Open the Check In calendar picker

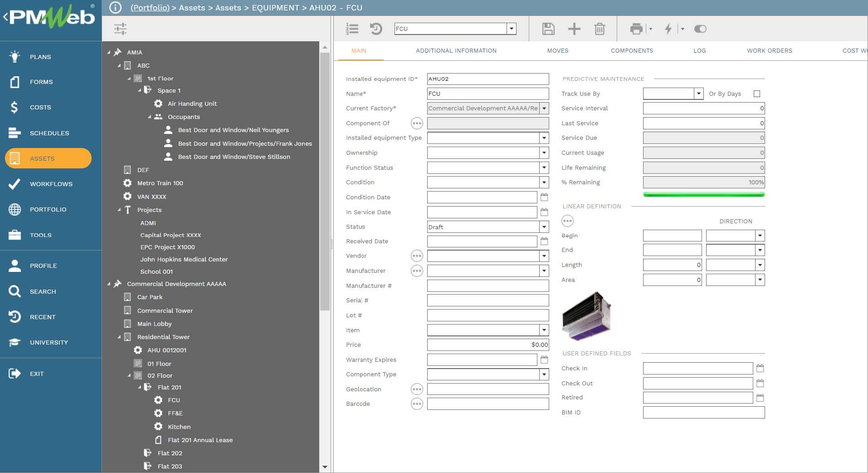pyautogui.click(x=760, y=368)
